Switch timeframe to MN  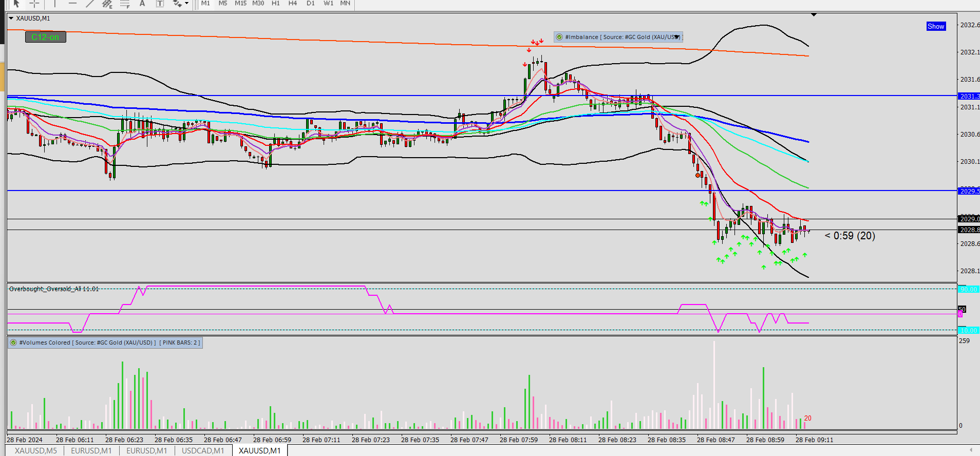click(x=345, y=3)
